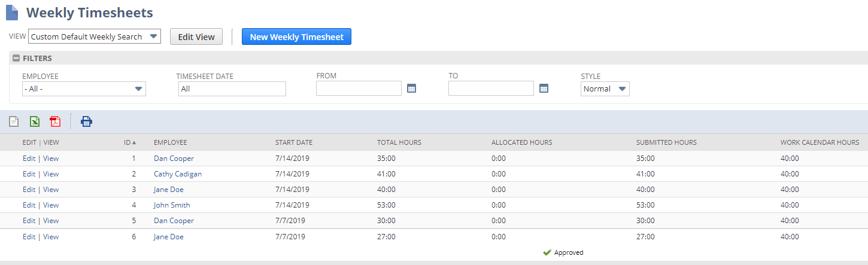Screen dimensions: 868x265
Task: Click the Timesheet Date input field
Action: click(232, 89)
